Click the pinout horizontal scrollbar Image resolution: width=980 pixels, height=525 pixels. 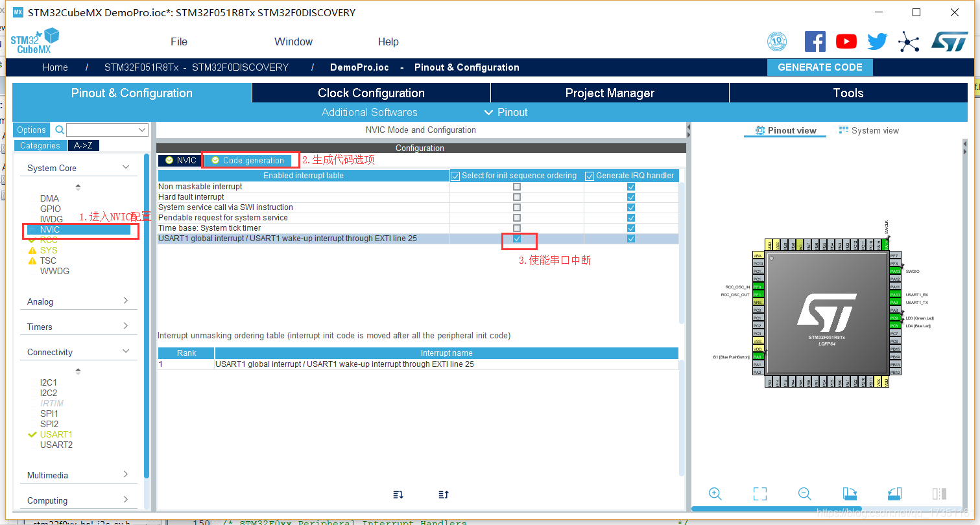click(776, 508)
